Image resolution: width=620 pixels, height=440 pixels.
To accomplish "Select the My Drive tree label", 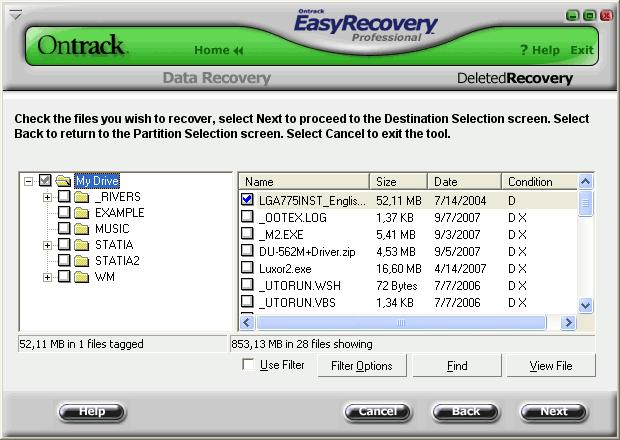I will [97, 181].
